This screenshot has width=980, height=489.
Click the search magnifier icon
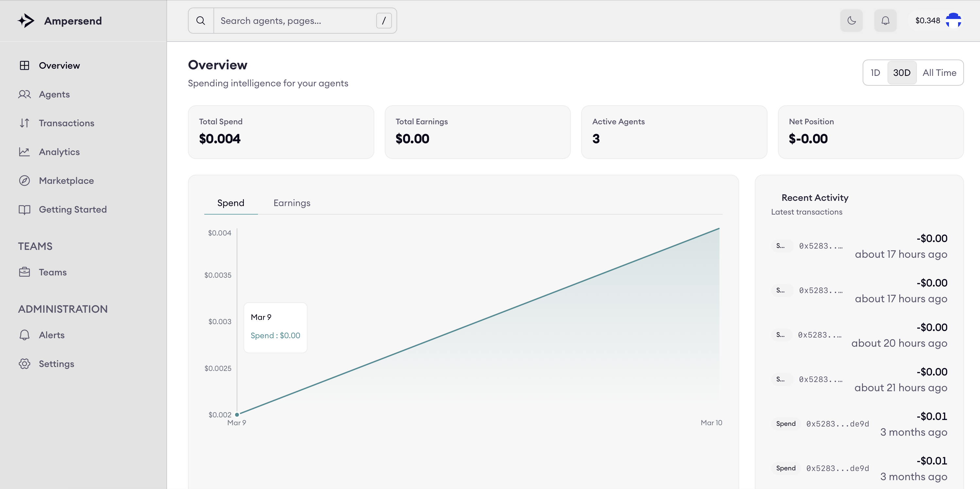click(x=200, y=21)
